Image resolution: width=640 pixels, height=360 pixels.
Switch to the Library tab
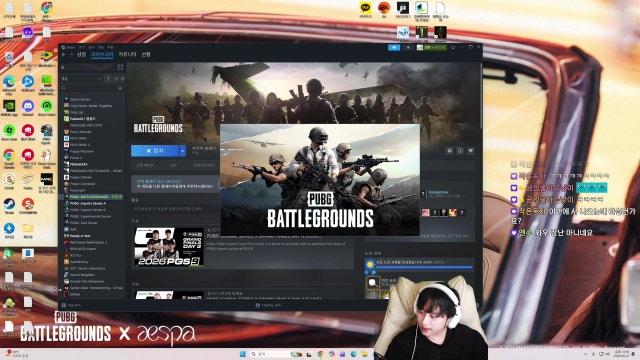coord(102,54)
